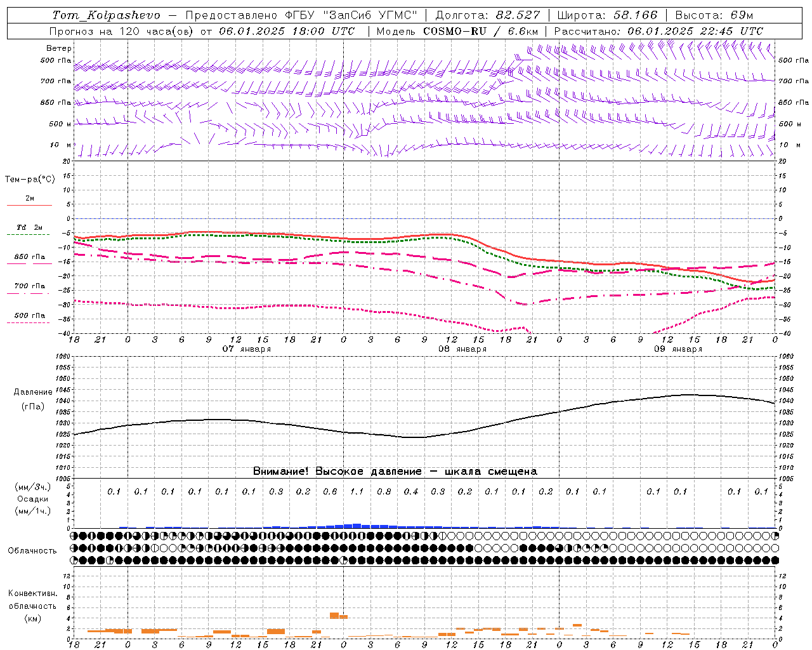812x650 pixels.
Task: Click the station name Tom_Kolpashevo in the header
Action: point(106,15)
